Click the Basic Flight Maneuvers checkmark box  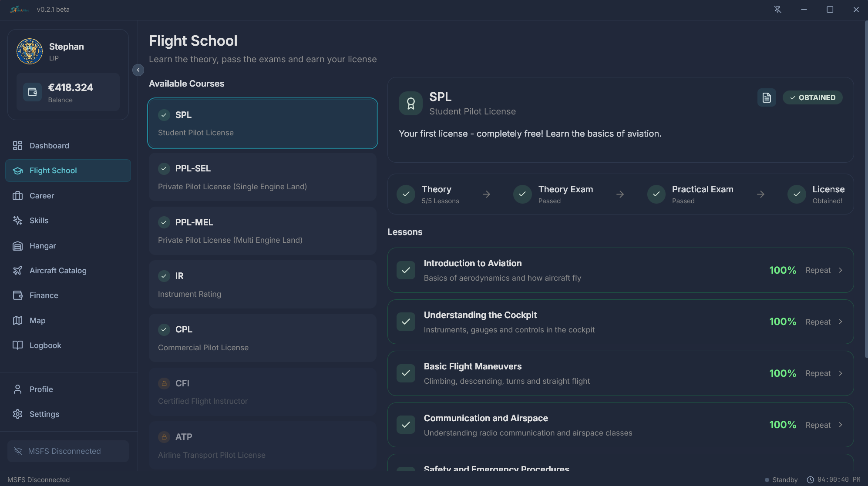[x=406, y=373]
